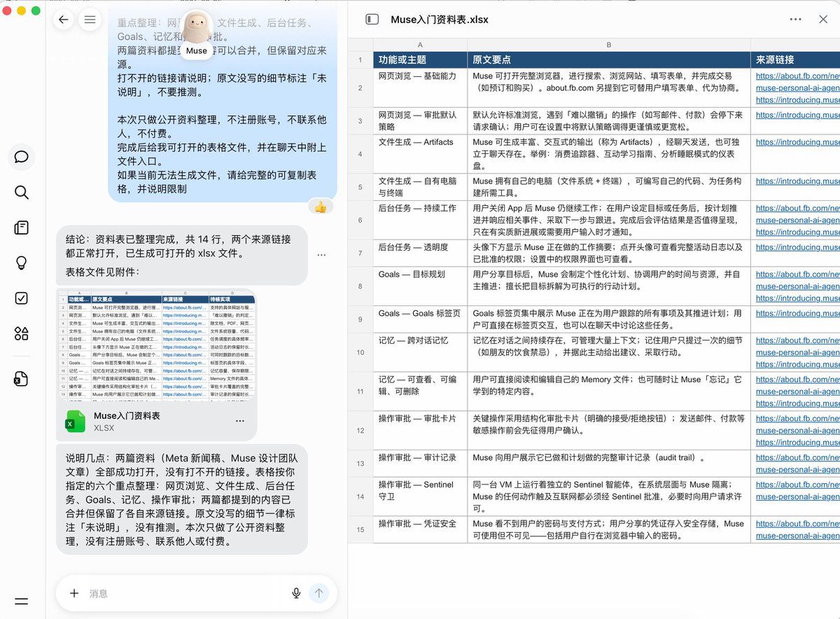The height and width of the screenshot is (619, 840).
Task: Select the 来源链接 header cell
Action: pos(795,60)
